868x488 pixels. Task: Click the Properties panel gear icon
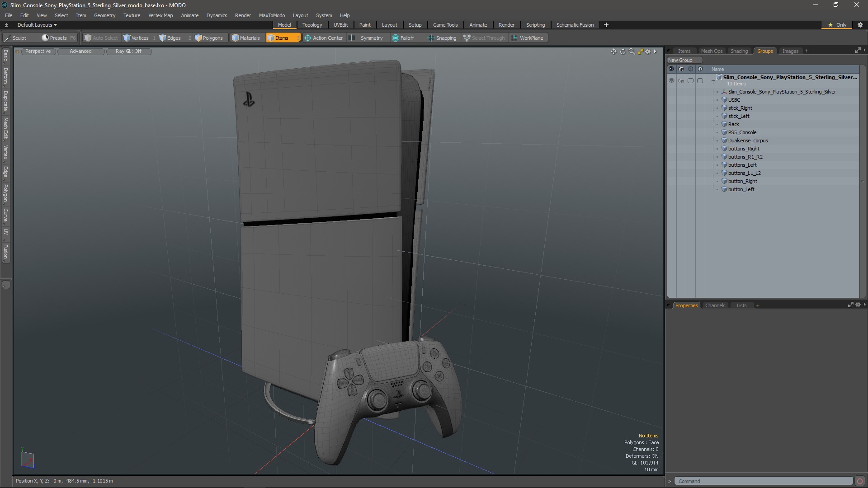click(x=858, y=305)
